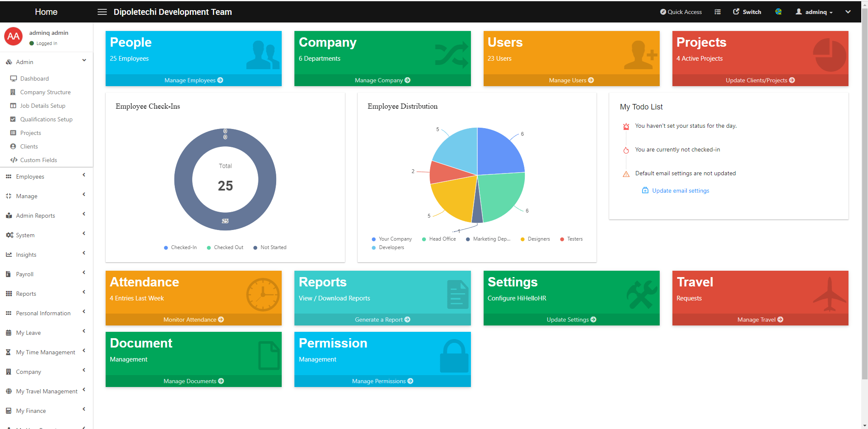Screen dimensions: 868x429
Task: Toggle Checked-In legend in check-ins chart
Action: point(180,247)
